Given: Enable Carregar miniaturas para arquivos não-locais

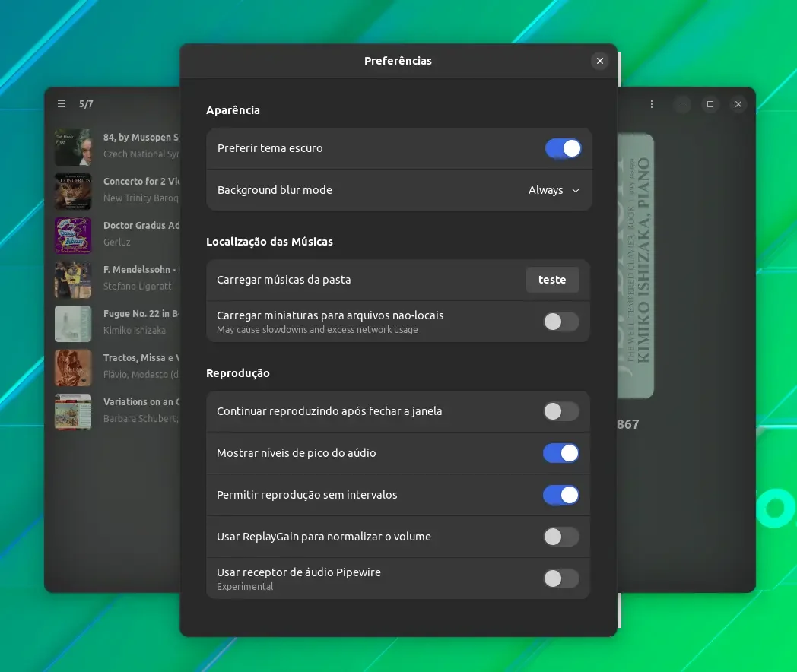Looking at the screenshot, I should tap(561, 322).
